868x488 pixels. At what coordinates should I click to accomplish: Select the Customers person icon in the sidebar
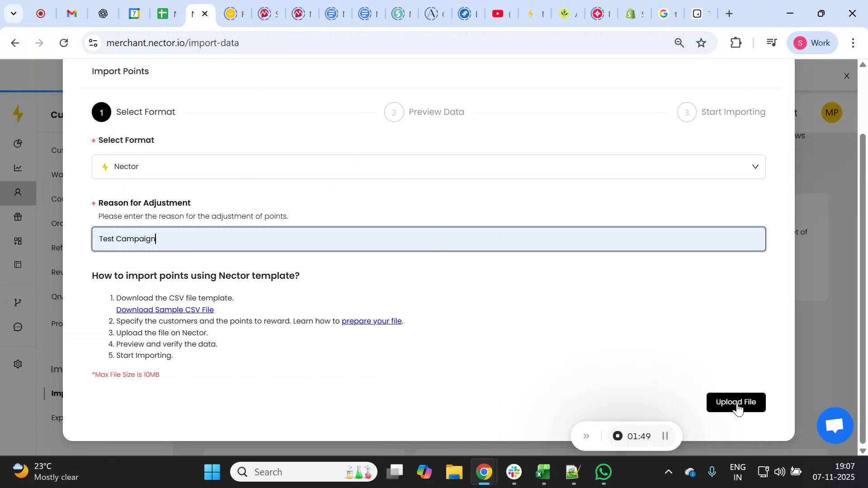pyautogui.click(x=18, y=193)
